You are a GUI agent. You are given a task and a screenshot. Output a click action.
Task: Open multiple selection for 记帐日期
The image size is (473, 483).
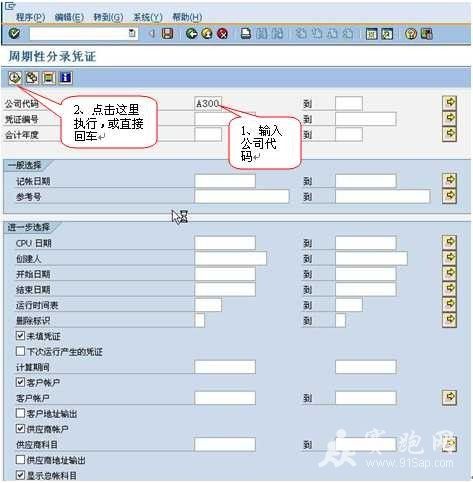[449, 180]
